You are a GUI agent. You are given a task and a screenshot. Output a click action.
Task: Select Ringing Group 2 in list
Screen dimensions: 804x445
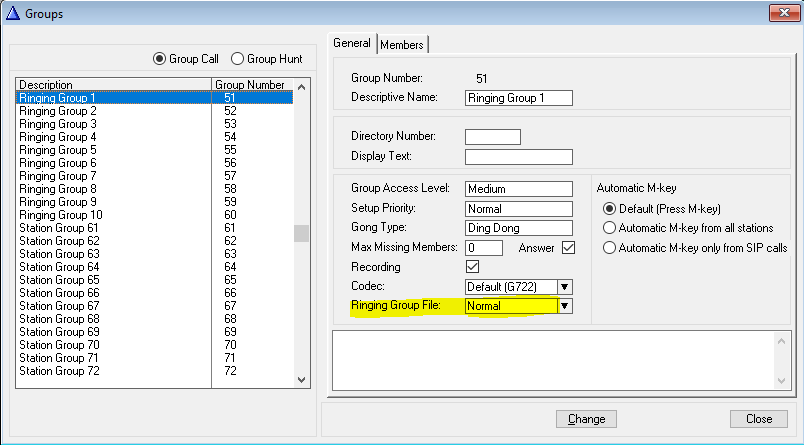point(155,111)
